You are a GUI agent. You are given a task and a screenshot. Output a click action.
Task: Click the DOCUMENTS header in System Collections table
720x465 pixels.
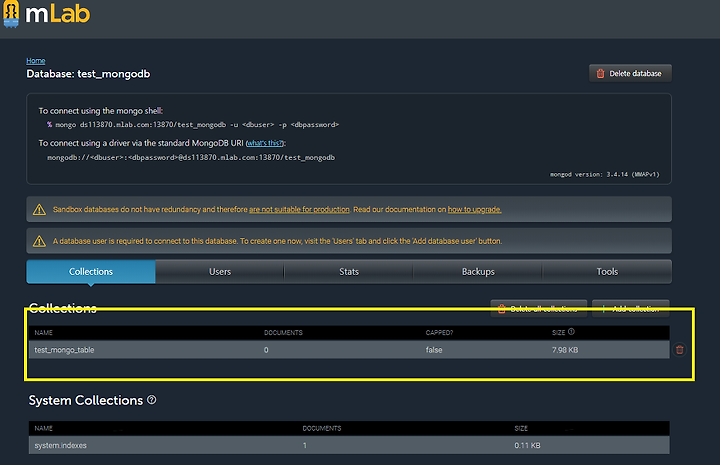[x=322, y=428]
